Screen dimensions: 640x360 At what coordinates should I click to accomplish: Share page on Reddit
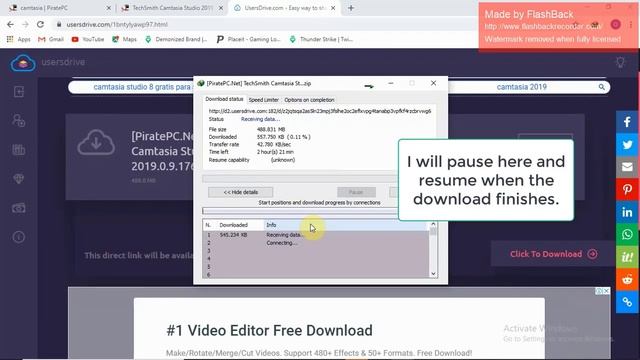(x=627, y=280)
